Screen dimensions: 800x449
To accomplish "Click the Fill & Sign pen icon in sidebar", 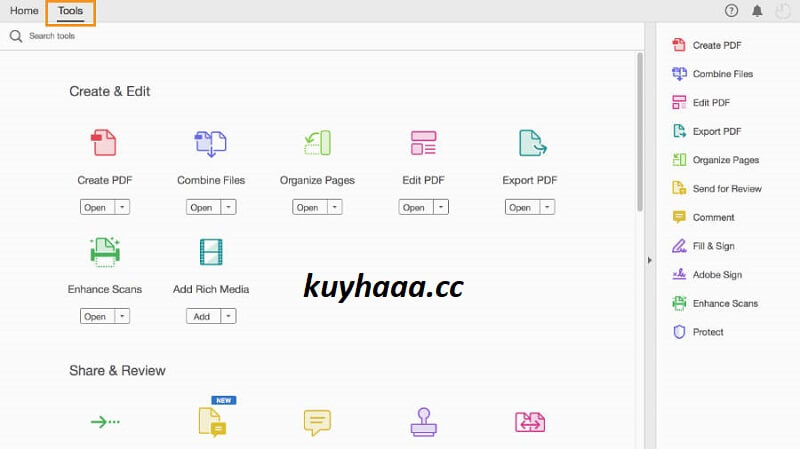I will [679, 246].
